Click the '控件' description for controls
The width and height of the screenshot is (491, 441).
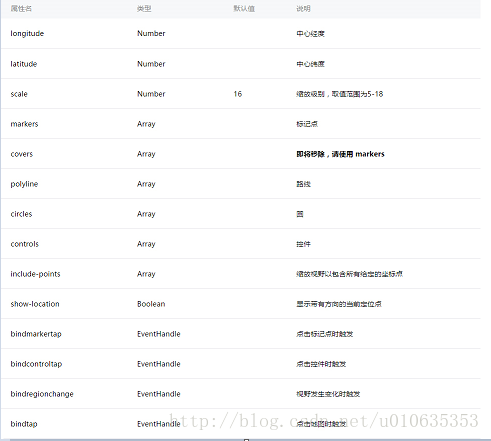tap(303, 244)
